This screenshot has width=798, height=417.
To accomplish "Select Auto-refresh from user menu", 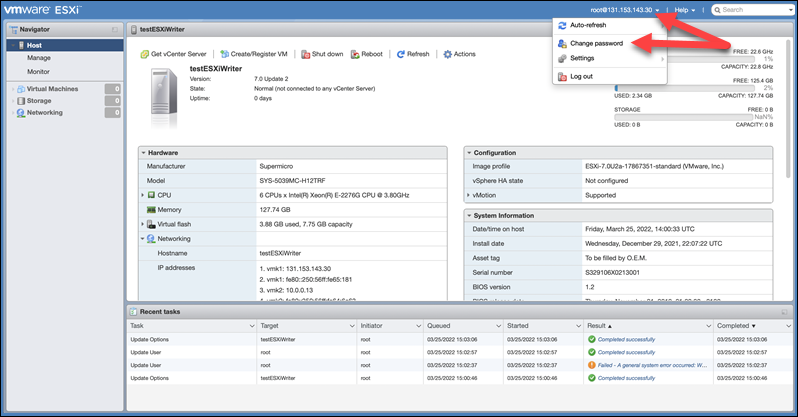I will pyautogui.click(x=588, y=25).
